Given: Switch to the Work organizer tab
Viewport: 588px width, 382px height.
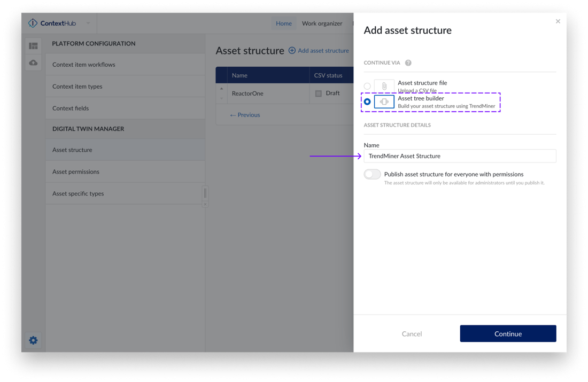Looking at the screenshot, I should pos(322,24).
